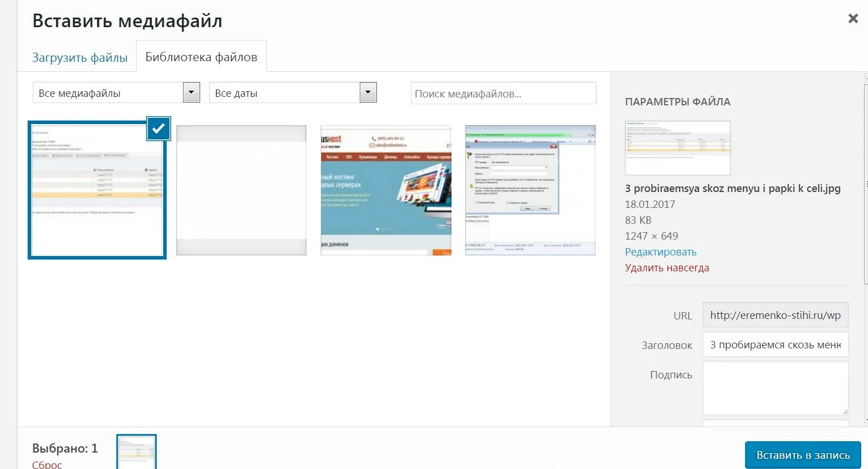
Task: Click "Удалить навсегда" to delete the file
Action: pos(667,267)
